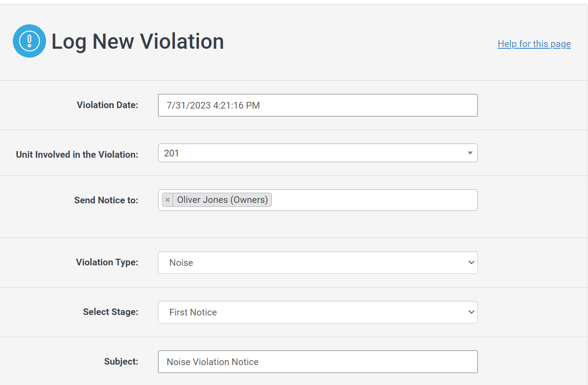
Task: Click the blue exclamation violation icon
Action: (x=30, y=41)
